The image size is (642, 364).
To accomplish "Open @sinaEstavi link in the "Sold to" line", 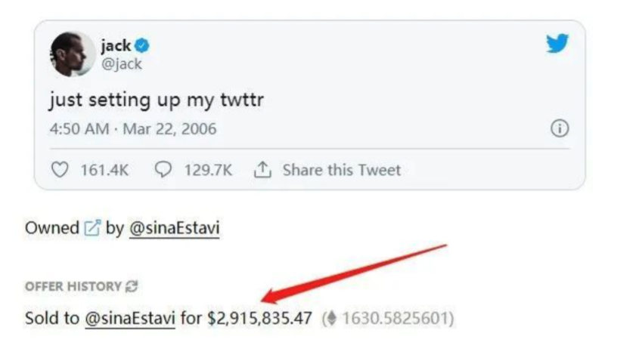I will click(x=129, y=319).
